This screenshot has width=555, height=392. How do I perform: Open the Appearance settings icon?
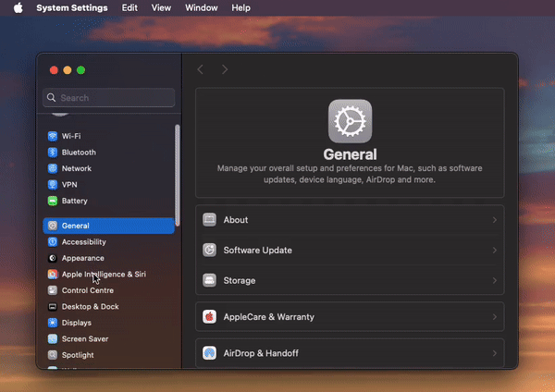click(53, 258)
